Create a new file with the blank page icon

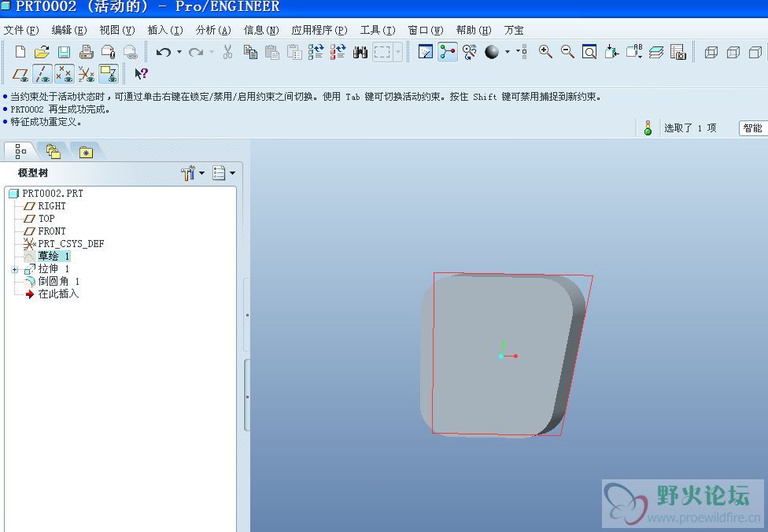[20, 51]
